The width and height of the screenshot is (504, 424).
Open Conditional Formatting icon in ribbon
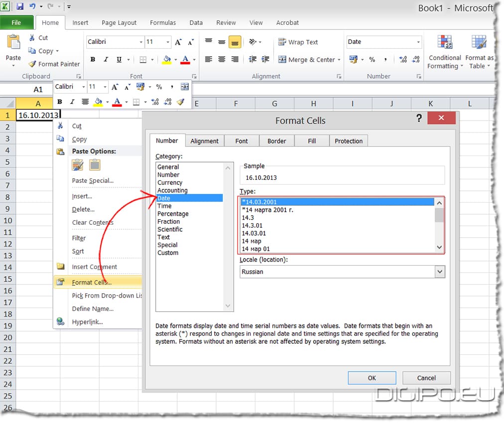[x=445, y=42]
